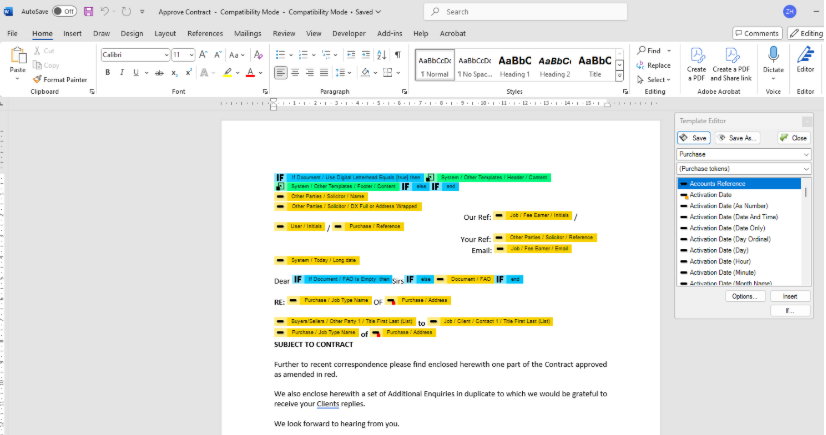Switch to the Developer tab

349,33
